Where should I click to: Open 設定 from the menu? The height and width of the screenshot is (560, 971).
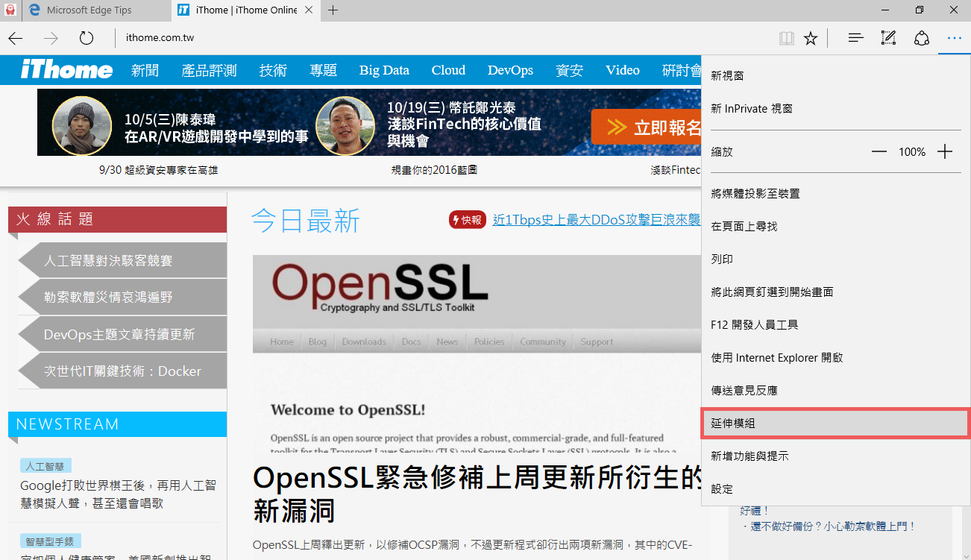tap(722, 489)
